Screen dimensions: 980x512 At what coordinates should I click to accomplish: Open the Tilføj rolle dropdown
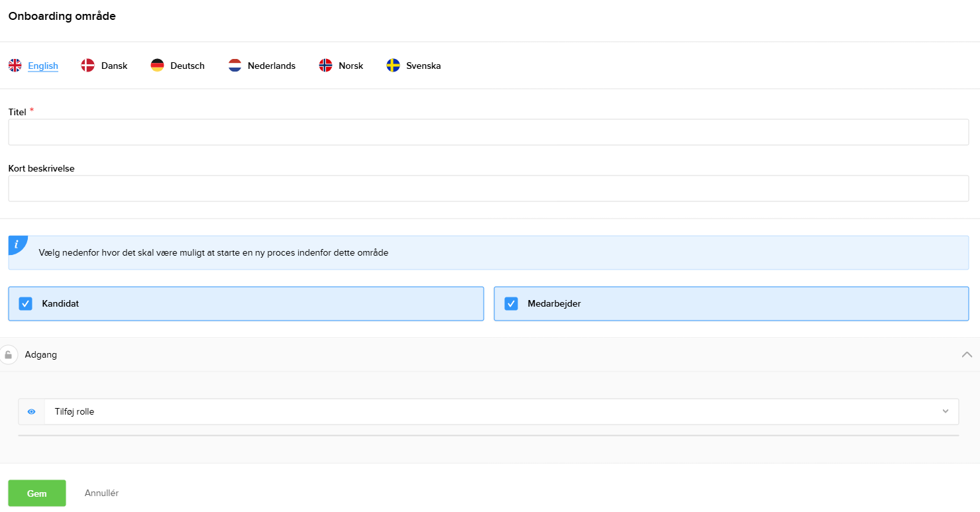[497, 411]
